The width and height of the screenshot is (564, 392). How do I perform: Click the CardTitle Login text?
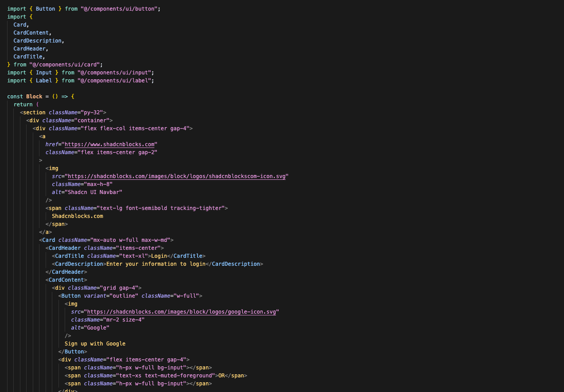click(159, 256)
